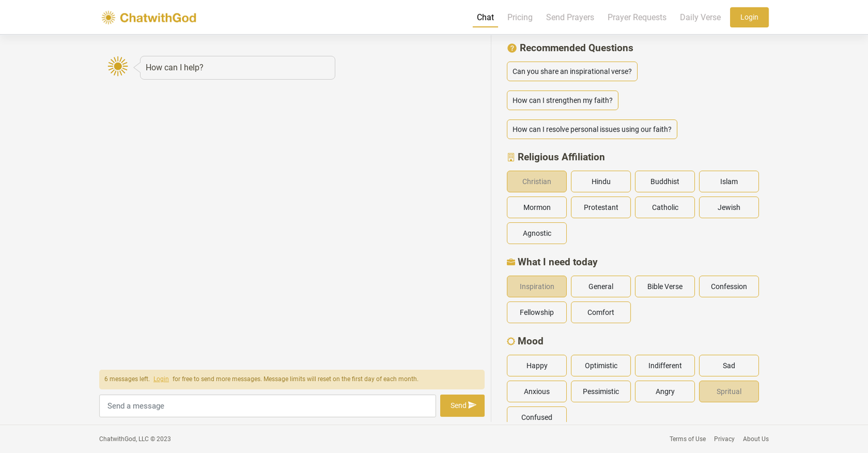
Task: Choose the Anxious mood option
Action: pos(536,392)
